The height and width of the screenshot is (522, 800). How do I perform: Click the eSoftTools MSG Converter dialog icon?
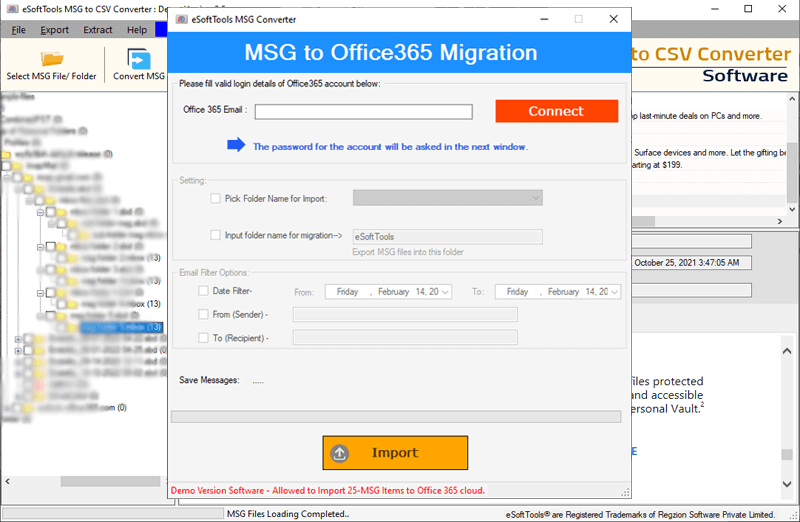tap(180, 19)
